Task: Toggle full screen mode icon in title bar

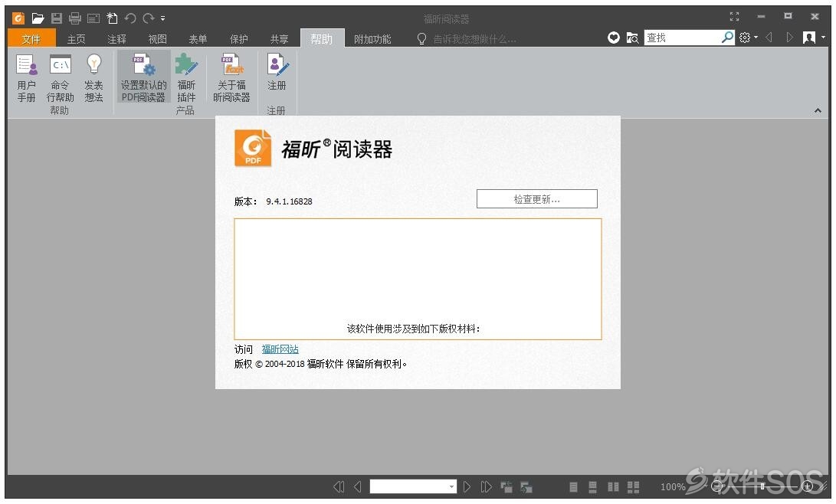Action: tap(735, 17)
